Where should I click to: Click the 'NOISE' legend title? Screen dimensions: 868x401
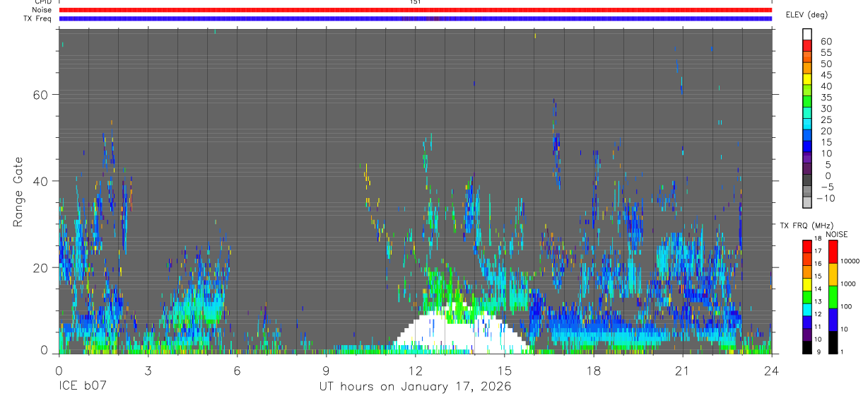click(836, 234)
